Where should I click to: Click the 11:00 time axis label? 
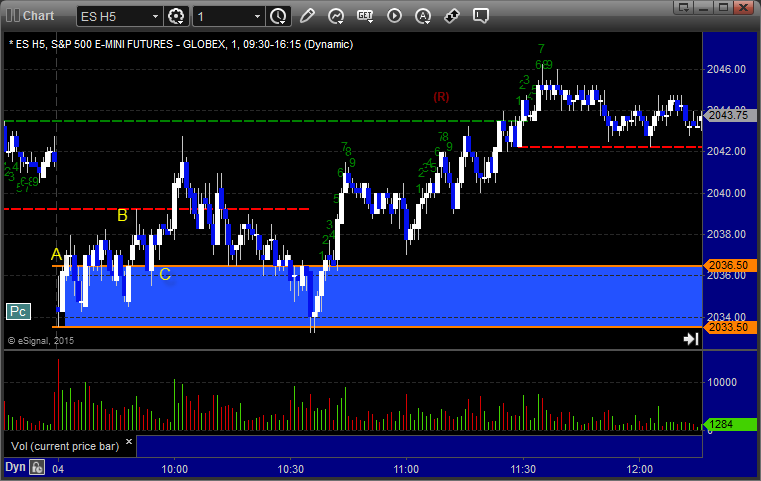(x=406, y=469)
